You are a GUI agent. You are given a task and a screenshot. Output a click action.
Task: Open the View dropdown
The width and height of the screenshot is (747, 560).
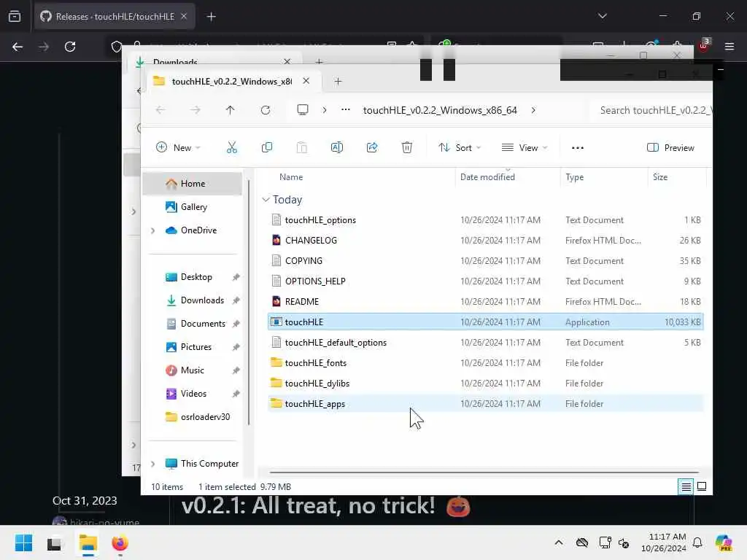(525, 147)
